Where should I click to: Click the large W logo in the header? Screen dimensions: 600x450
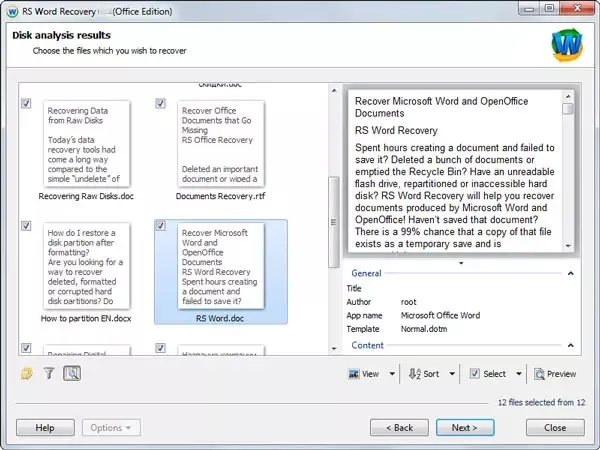click(567, 45)
